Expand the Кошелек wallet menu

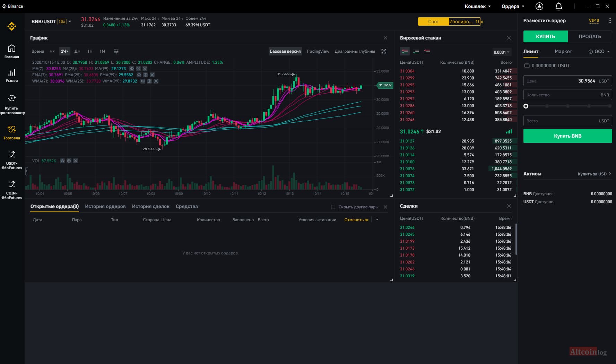[478, 6]
